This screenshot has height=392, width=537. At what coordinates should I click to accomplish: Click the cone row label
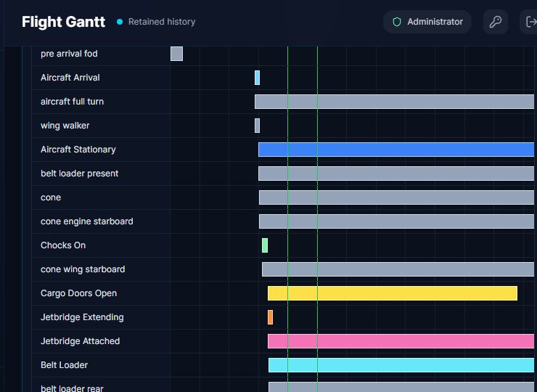coord(51,197)
